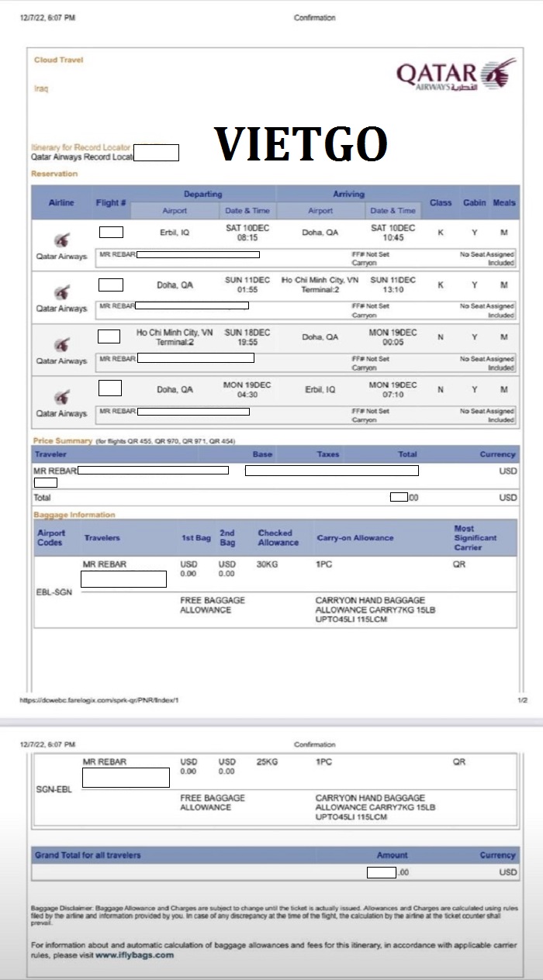Click the oryx icon in the SUN 11DEC flight row
Viewport: 543px width, 980px height.
click(x=61, y=292)
